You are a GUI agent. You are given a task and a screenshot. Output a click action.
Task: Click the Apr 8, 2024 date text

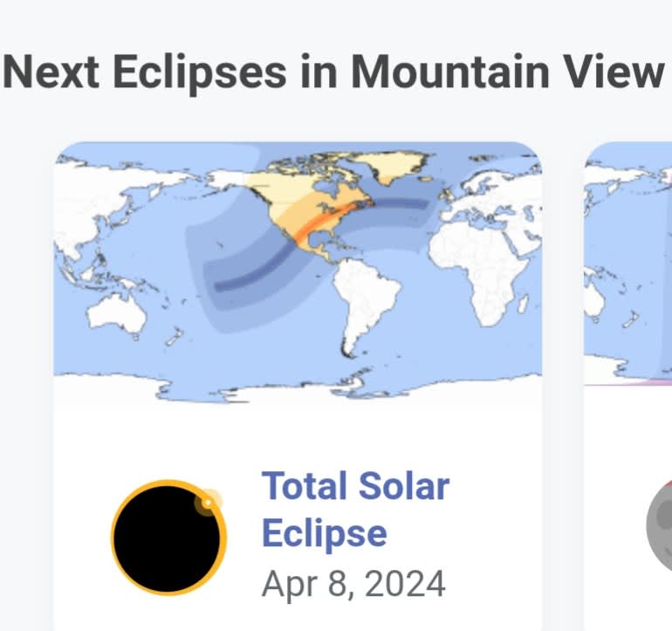pyautogui.click(x=353, y=584)
